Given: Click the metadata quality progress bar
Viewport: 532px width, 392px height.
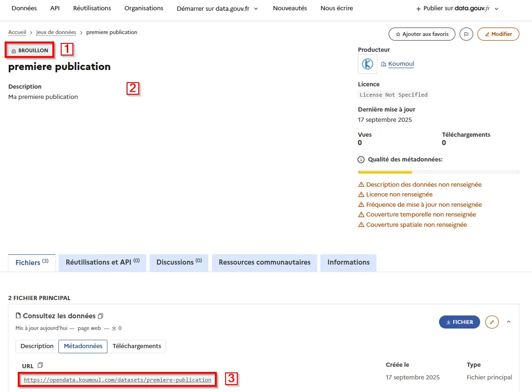Looking at the screenshot, I should tap(439, 172).
